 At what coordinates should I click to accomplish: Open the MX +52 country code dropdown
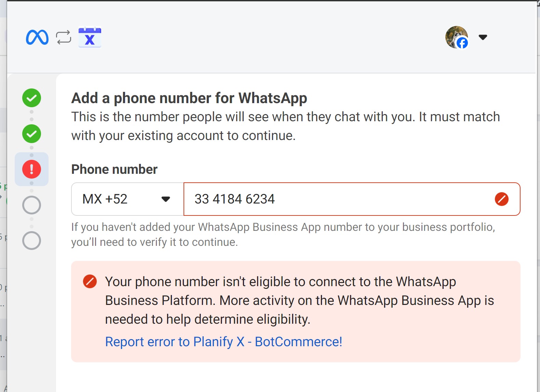127,199
